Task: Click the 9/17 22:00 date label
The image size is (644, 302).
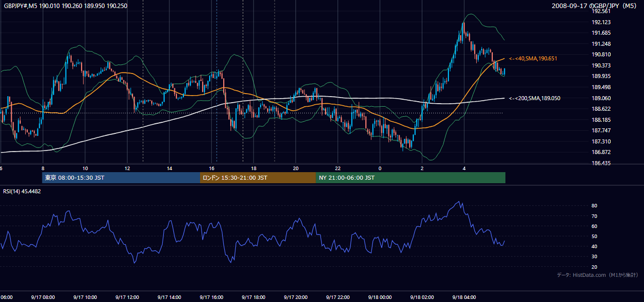Action: click(x=338, y=297)
